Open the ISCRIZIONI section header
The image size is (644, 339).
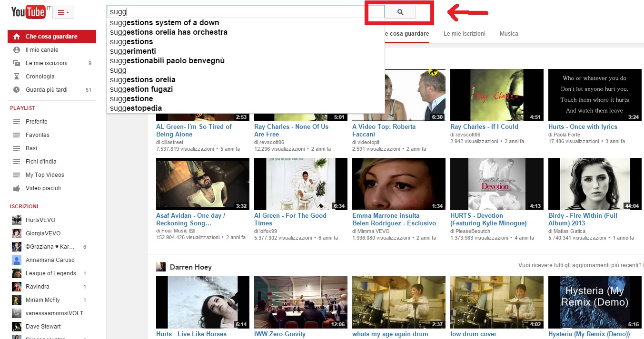[x=24, y=206]
